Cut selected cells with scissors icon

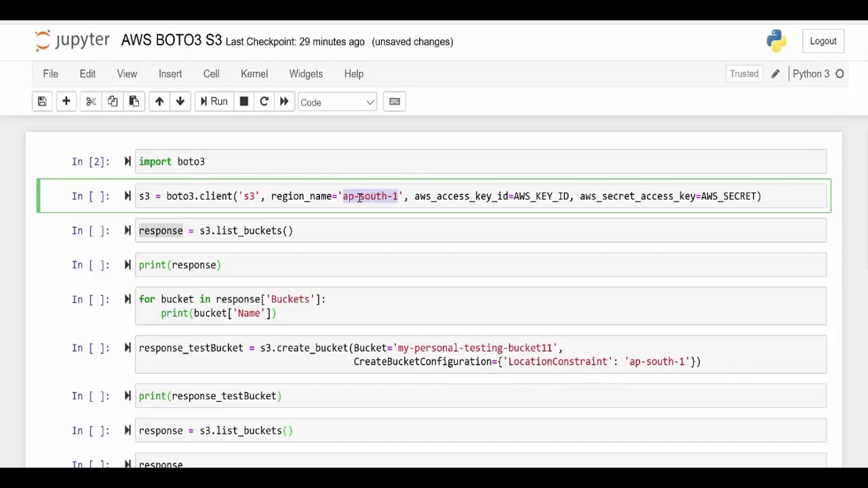click(91, 102)
